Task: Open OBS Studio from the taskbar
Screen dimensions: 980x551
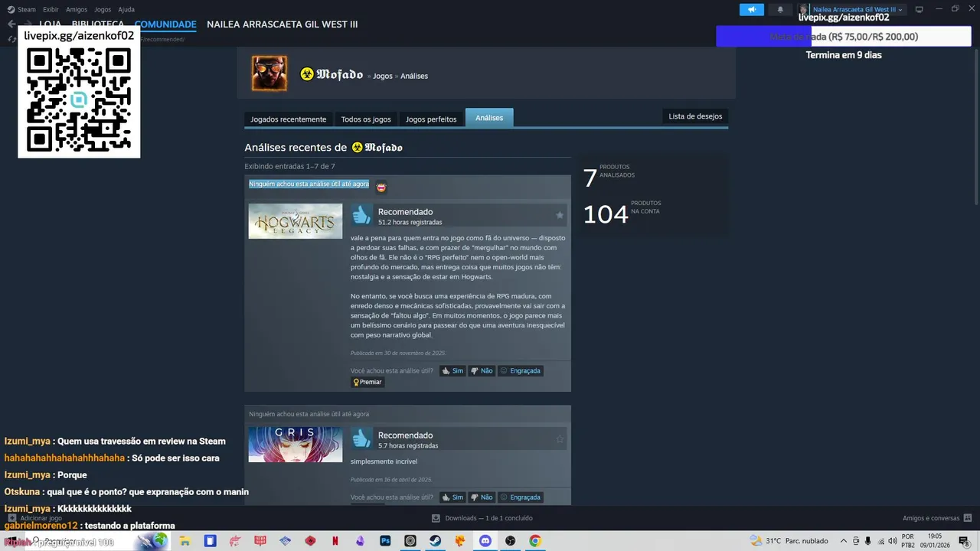Action: pos(510,541)
